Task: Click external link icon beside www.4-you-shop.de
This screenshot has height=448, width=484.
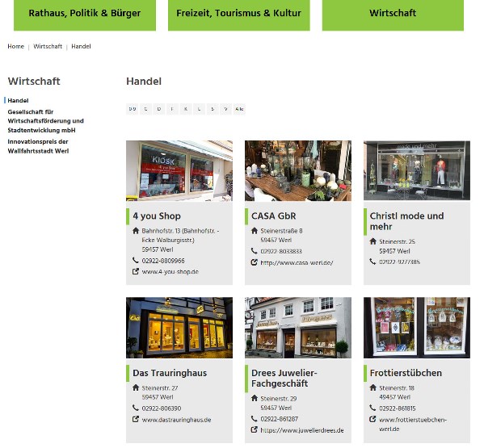Action: pyautogui.click(x=136, y=272)
